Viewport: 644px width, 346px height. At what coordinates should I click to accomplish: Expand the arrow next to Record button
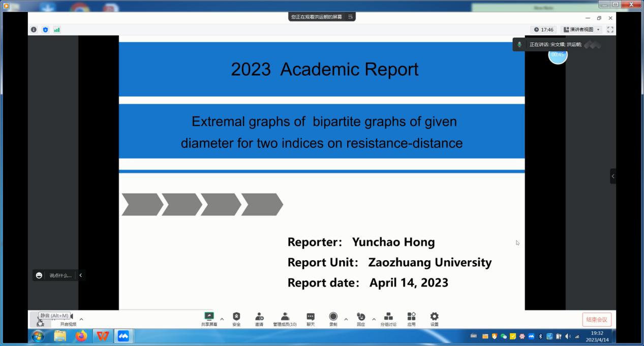pyautogui.click(x=346, y=320)
